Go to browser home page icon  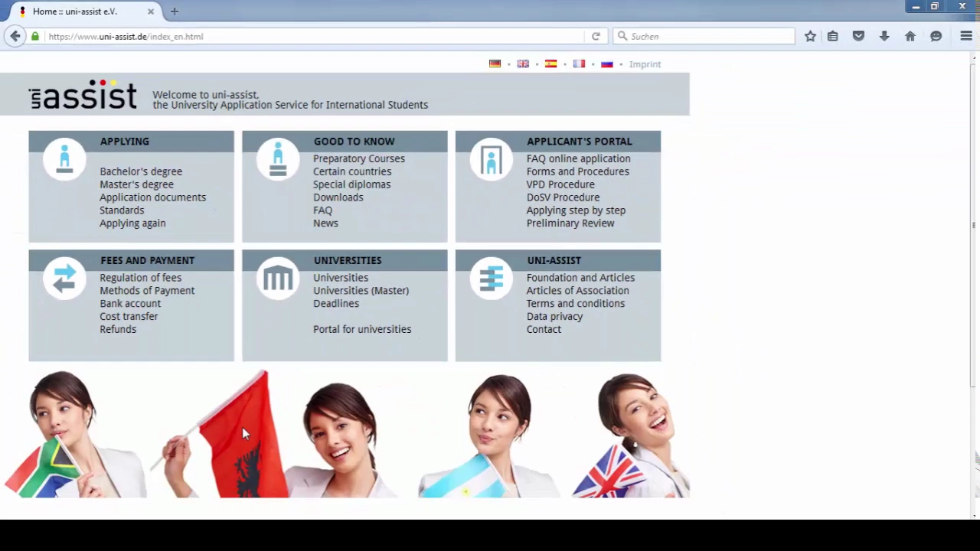pos(910,36)
